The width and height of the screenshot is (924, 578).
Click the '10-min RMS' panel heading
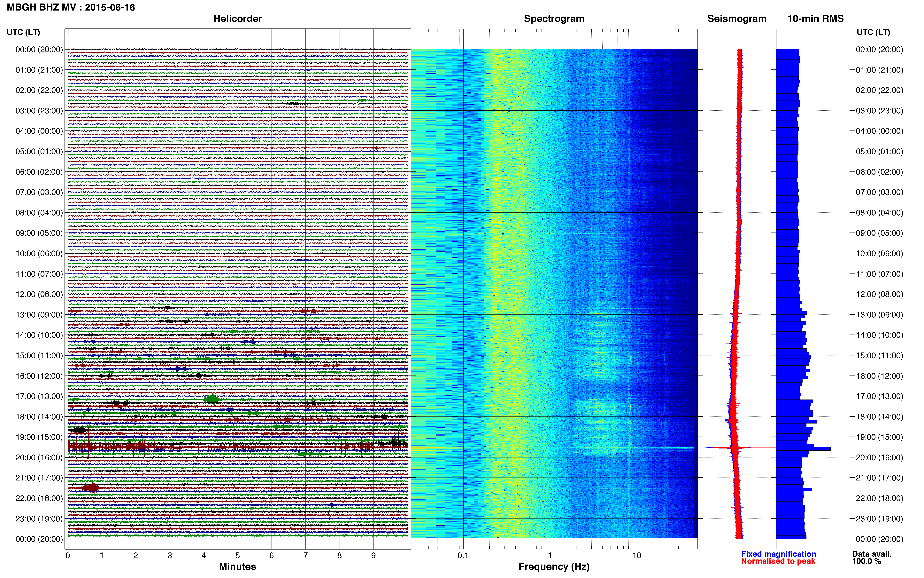(816, 19)
